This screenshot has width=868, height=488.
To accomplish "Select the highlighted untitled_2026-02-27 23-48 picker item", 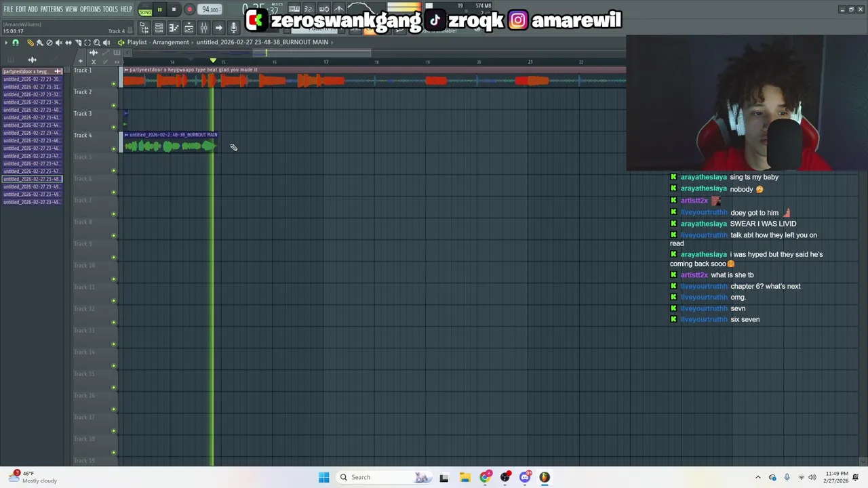I will [31, 179].
